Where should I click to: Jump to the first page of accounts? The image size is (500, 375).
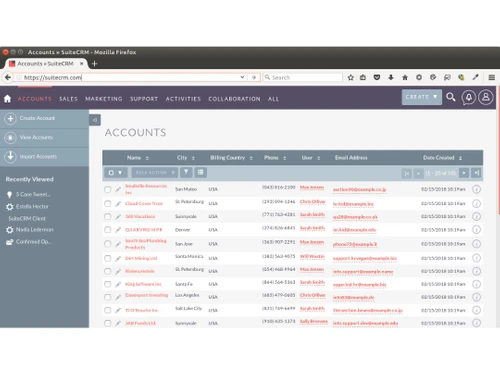[407, 173]
